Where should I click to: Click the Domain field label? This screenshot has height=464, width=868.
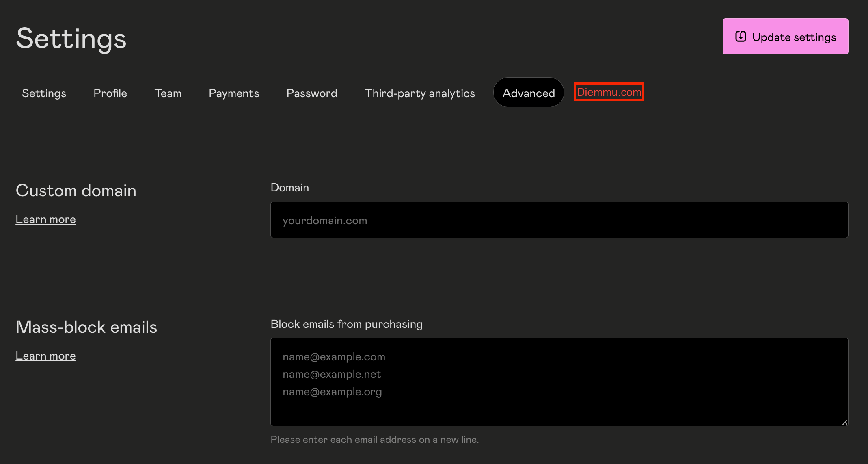pos(289,187)
